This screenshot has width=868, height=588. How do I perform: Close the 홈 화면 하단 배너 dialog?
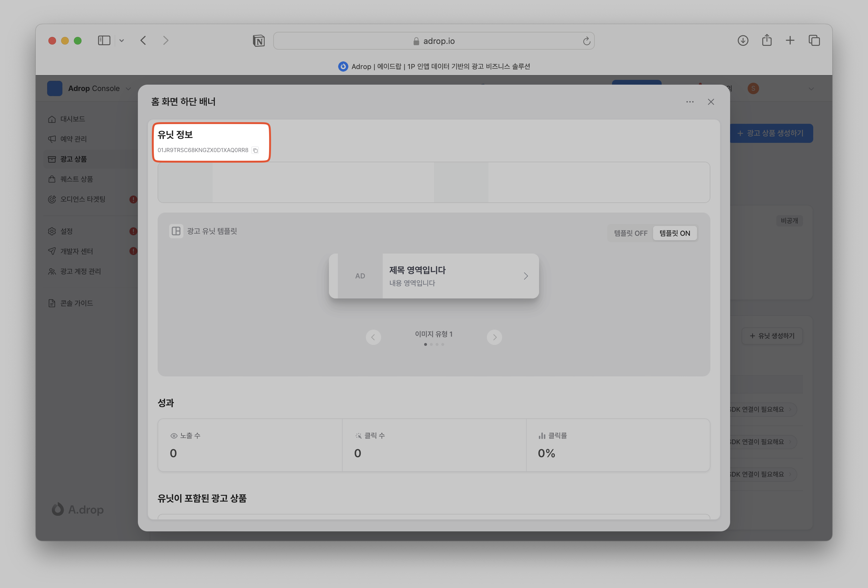[x=711, y=102]
